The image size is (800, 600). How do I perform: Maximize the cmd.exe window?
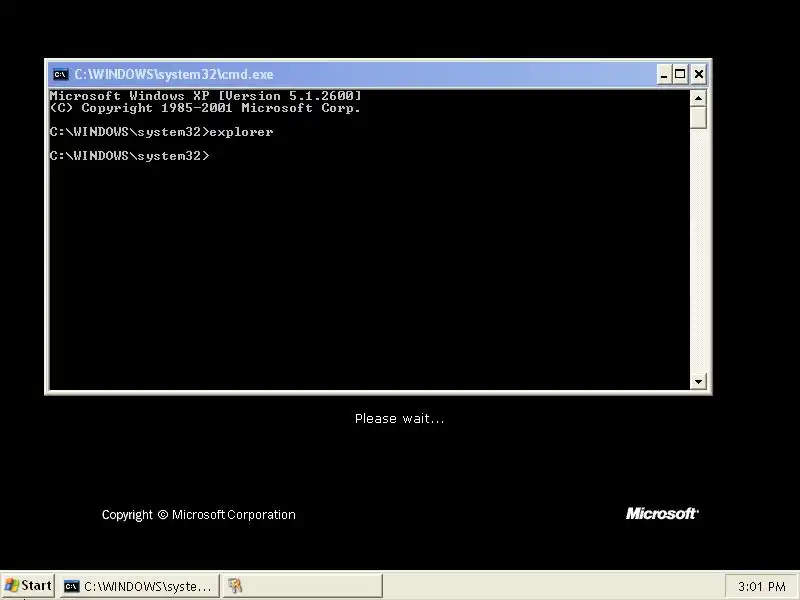point(680,74)
